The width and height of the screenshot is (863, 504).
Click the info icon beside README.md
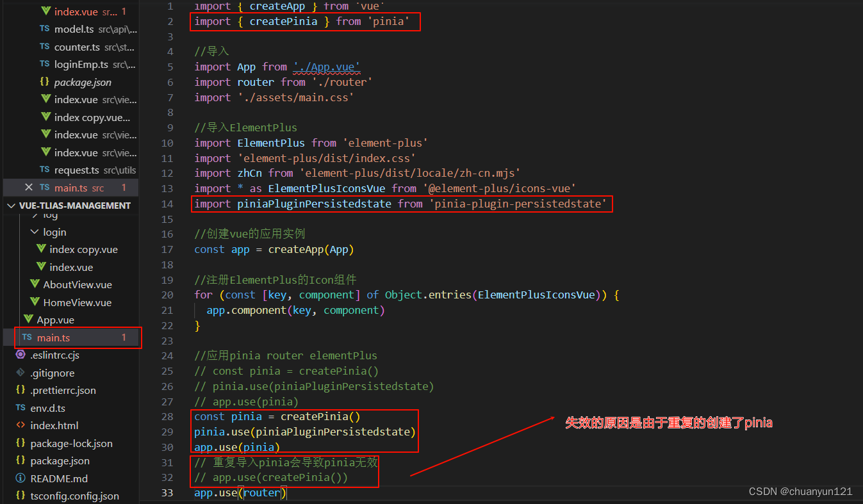tap(20, 478)
